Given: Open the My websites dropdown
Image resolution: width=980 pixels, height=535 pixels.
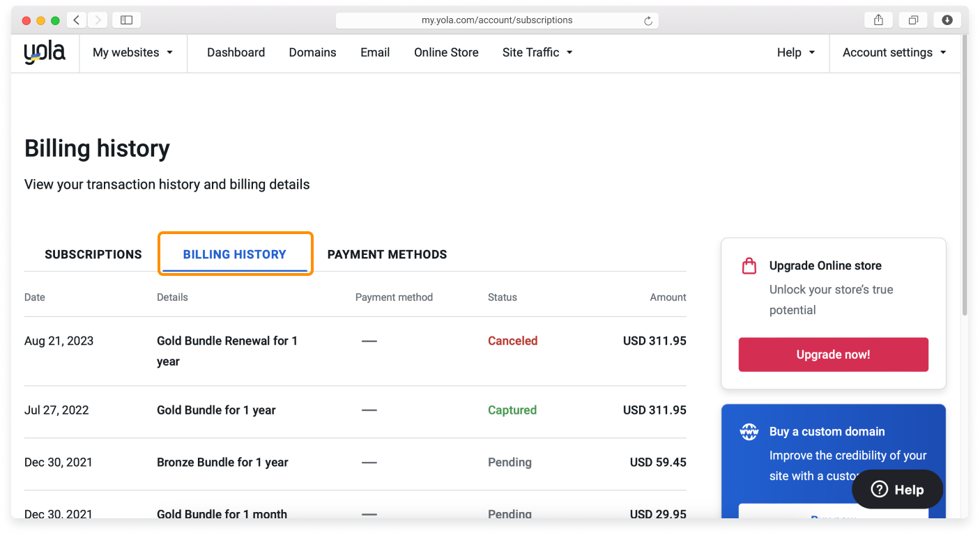Looking at the screenshot, I should click(x=132, y=52).
